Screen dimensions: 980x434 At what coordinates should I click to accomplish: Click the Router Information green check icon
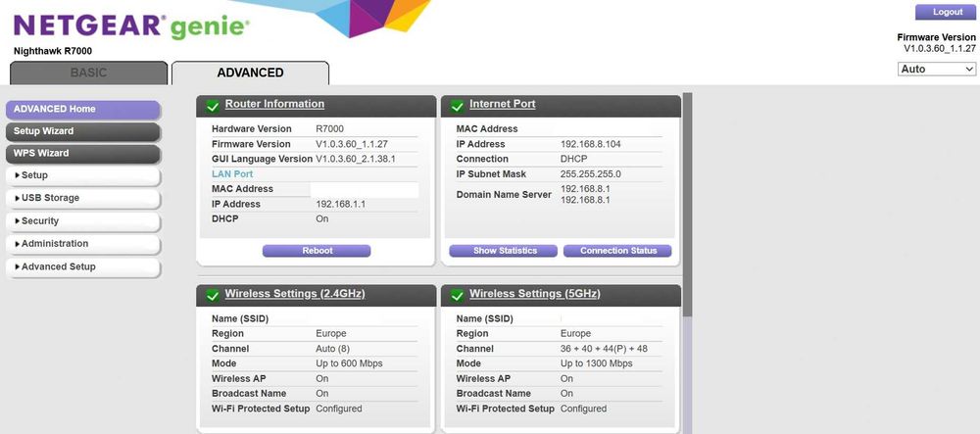[x=213, y=106]
